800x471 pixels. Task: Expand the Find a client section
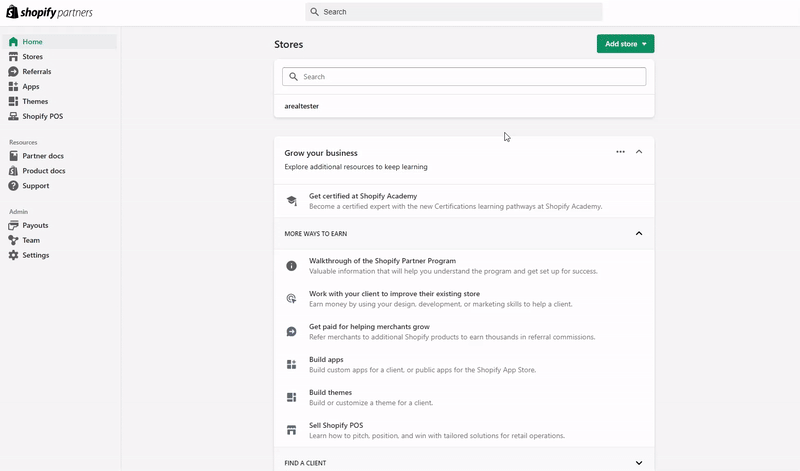[x=639, y=463]
